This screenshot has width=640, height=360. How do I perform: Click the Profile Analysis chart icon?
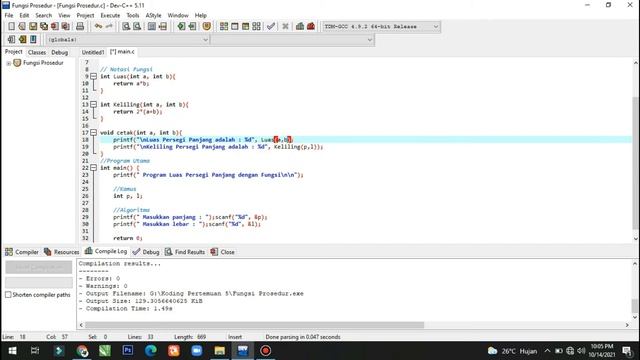(300, 26)
